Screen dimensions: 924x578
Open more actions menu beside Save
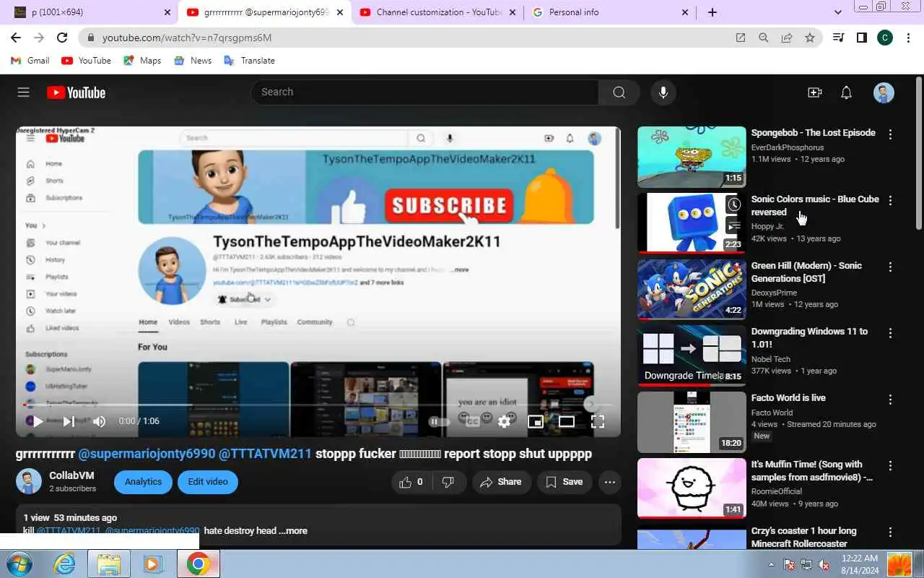point(610,482)
